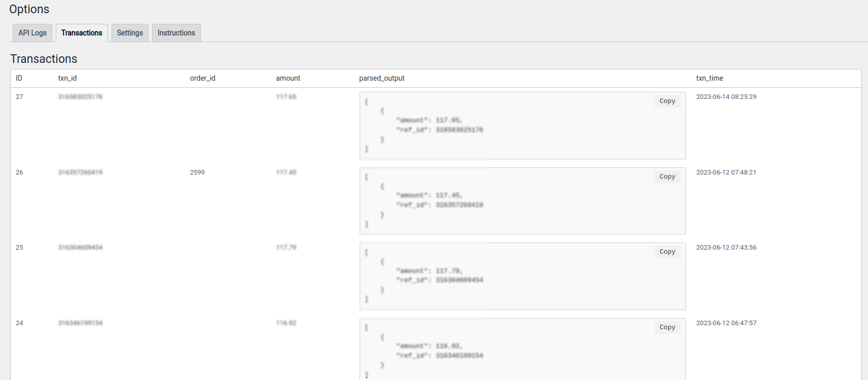Open the Settings tab
This screenshot has width=868, height=380.
point(130,33)
